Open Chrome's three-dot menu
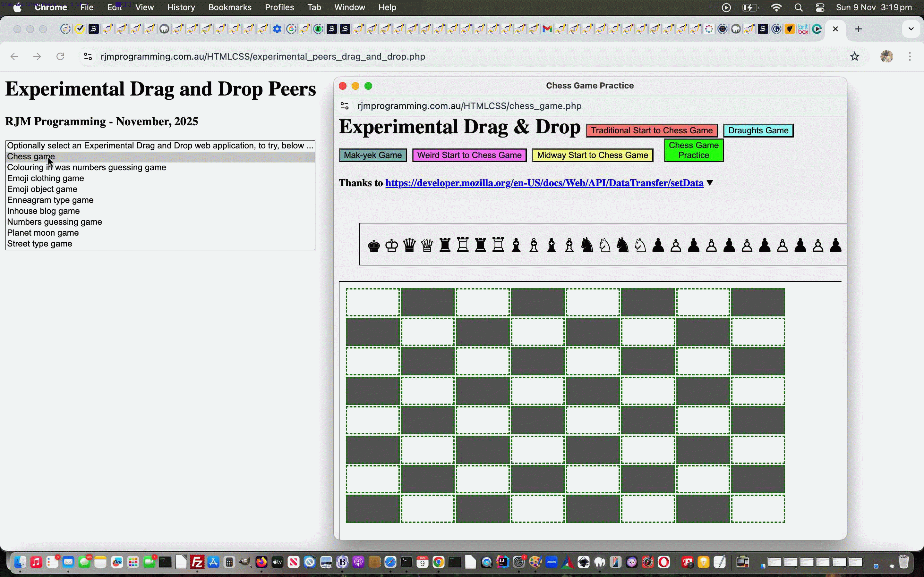The height and width of the screenshot is (577, 924). coord(910,56)
